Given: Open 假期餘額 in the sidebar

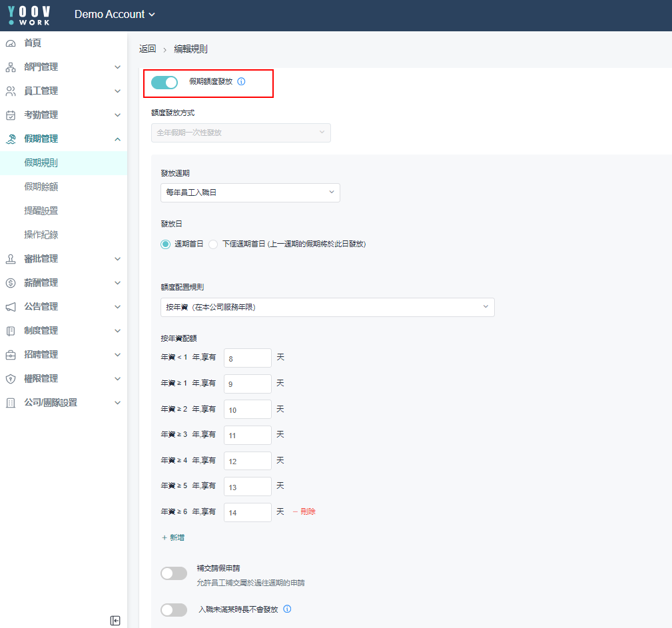Looking at the screenshot, I should (41, 187).
